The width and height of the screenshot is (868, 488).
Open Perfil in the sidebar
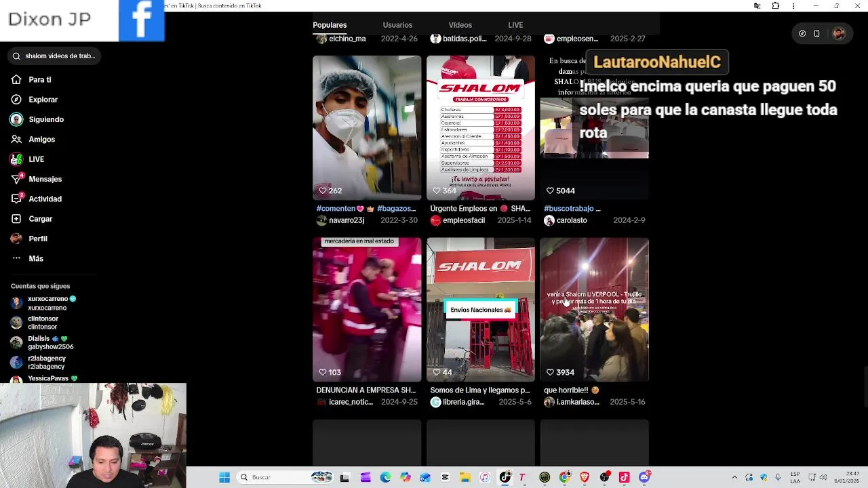coord(29,239)
